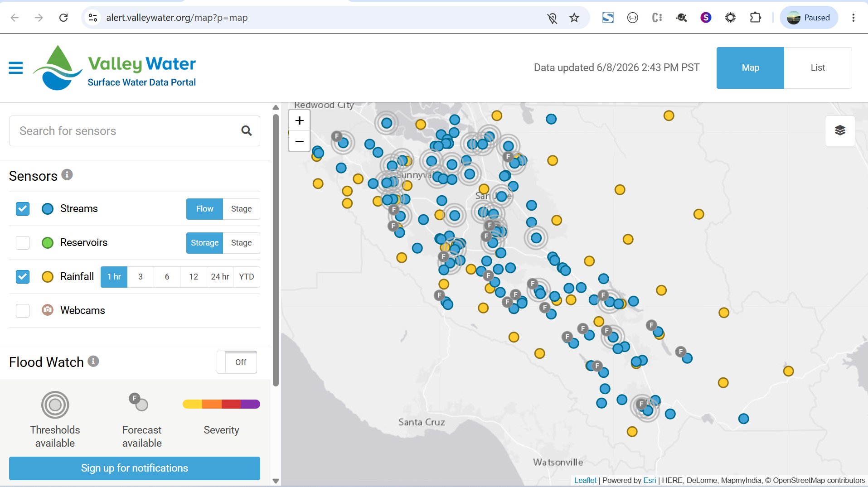Enable the Reservoirs checkbox
The width and height of the screenshot is (868, 487).
(x=23, y=243)
